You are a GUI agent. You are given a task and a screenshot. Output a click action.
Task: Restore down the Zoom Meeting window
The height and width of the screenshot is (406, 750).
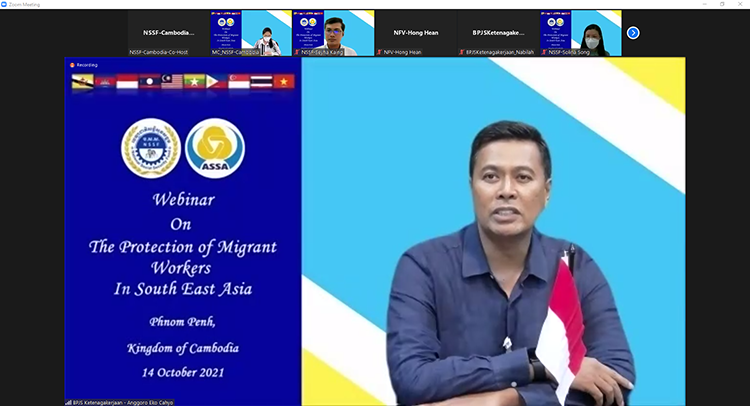722,4
